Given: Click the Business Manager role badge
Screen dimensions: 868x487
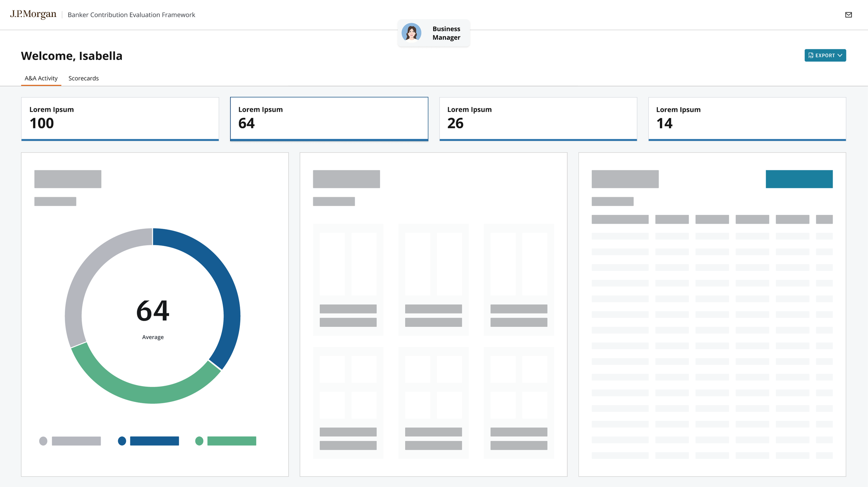Looking at the screenshot, I should click(x=434, y=33).
